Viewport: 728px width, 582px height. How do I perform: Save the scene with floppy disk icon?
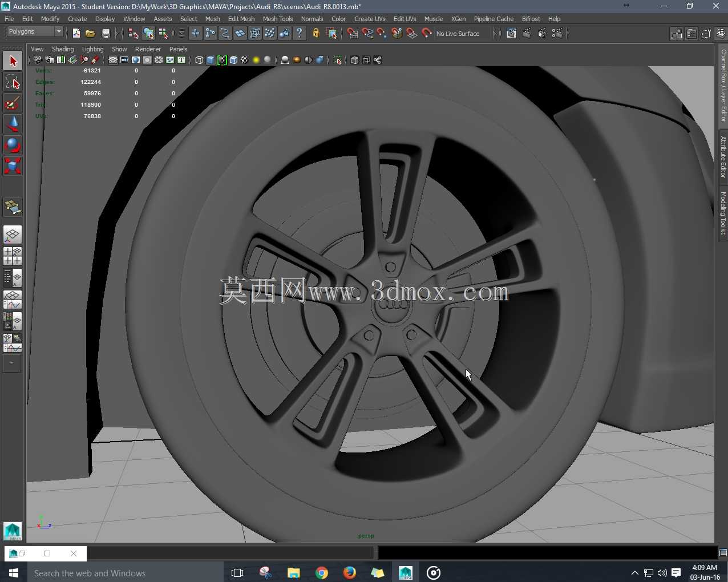[106, 34]
